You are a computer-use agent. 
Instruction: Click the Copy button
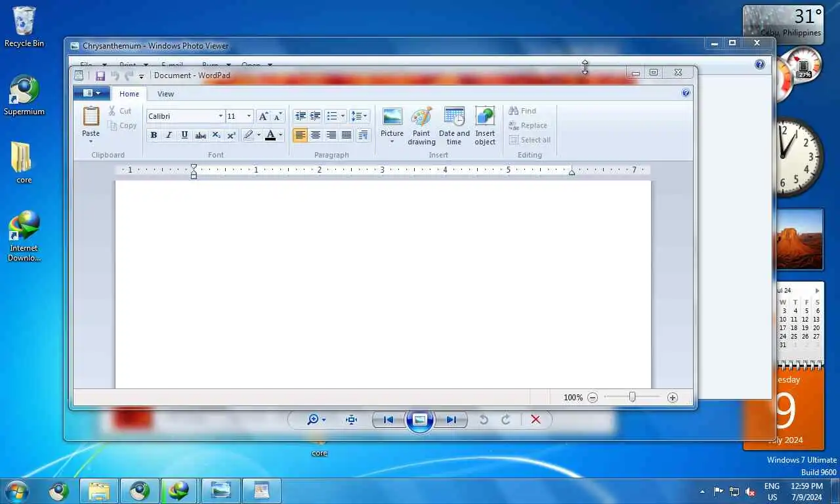[122, 125]
